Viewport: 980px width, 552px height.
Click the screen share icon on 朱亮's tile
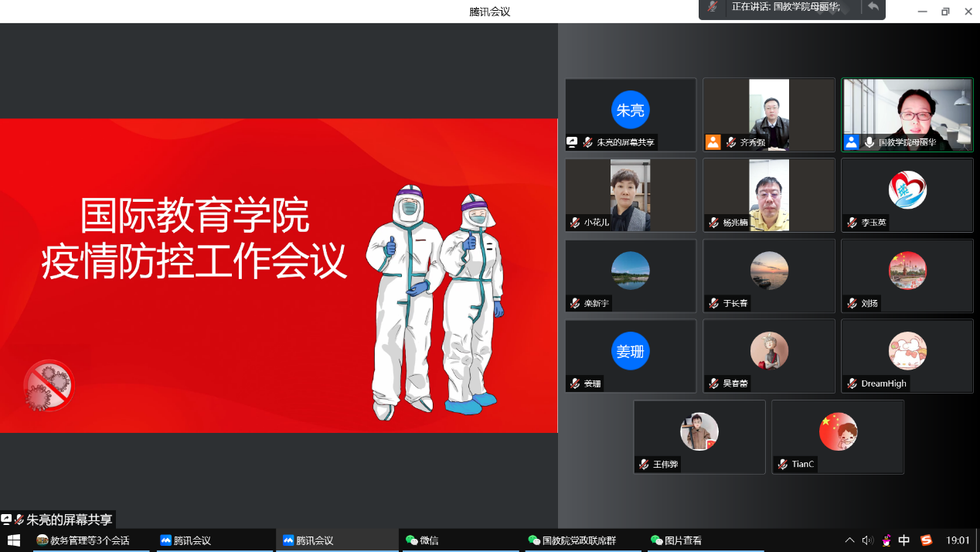coord(572,142)
